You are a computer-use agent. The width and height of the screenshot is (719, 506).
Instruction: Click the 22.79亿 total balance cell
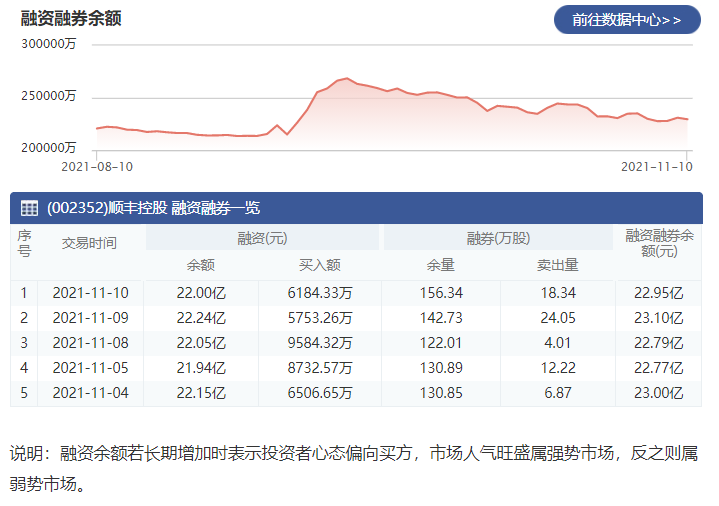[659, 343]
